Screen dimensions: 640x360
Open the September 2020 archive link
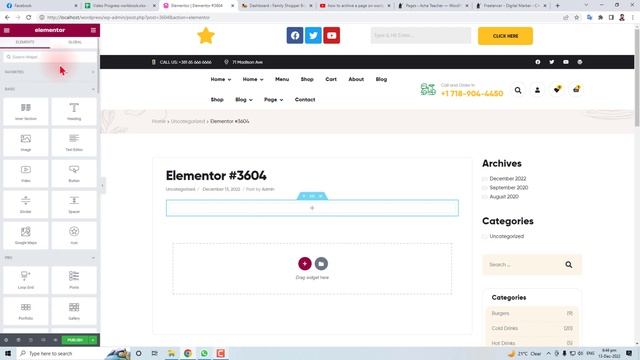[509, 188]
